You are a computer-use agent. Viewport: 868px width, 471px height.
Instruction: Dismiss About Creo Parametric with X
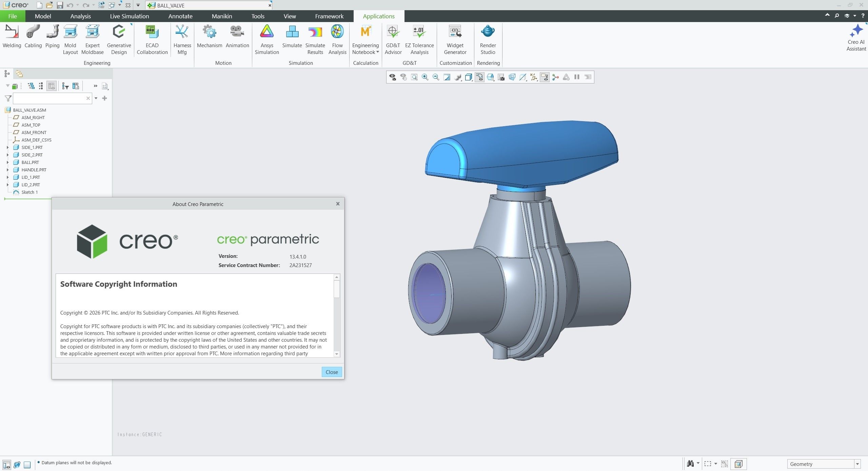(338, 204)
